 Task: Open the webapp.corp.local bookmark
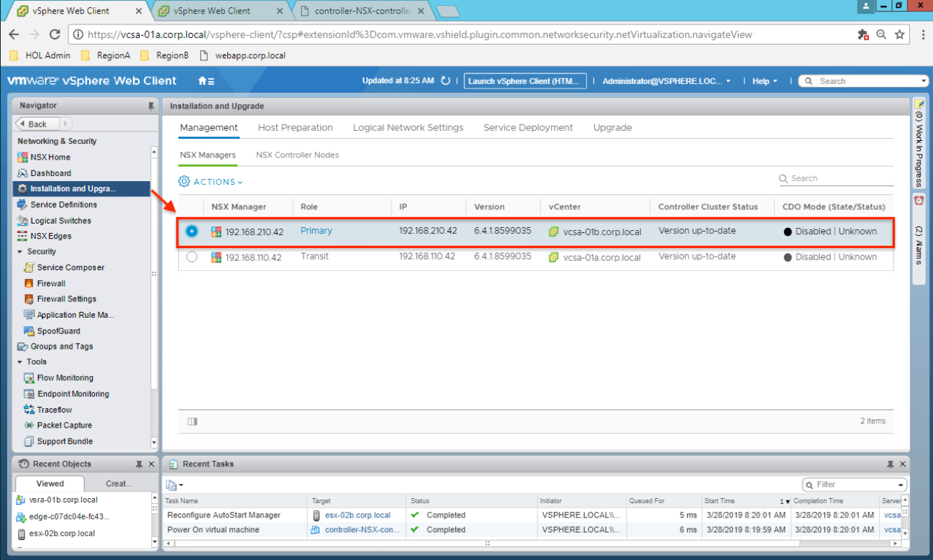point(242,55)
